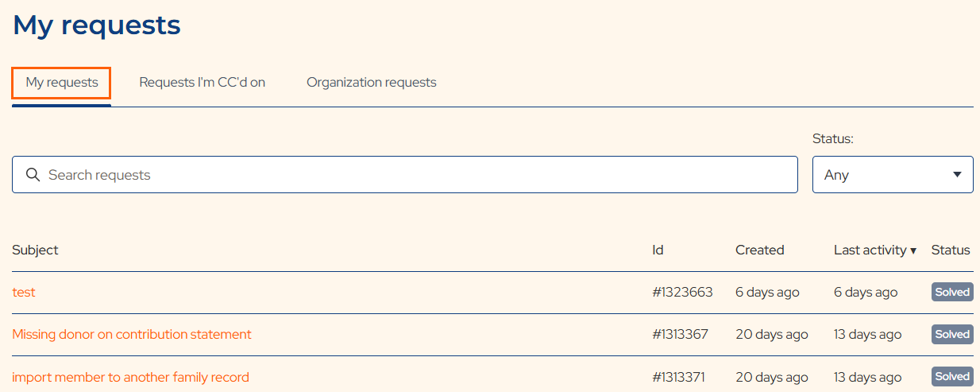Click the Status dropdown arrow icon
Image resolution: width=980 pixels, height=392 pixels.
tap(957, 175)
